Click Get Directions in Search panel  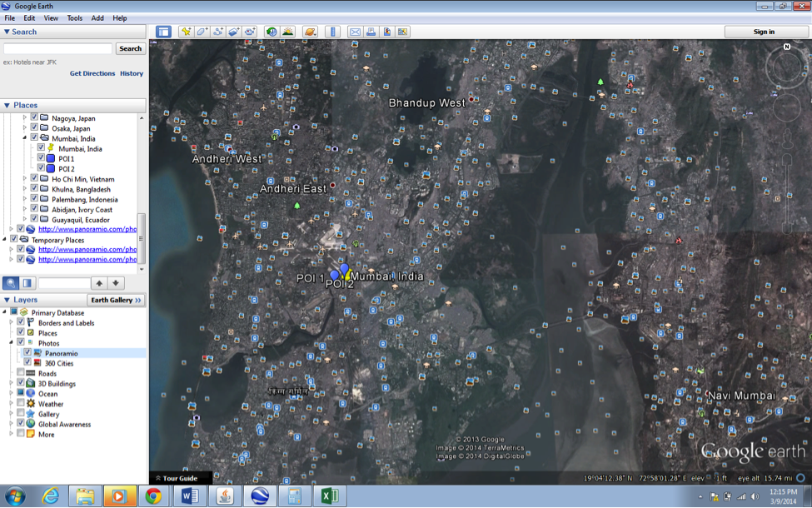[x=94, y=73]
